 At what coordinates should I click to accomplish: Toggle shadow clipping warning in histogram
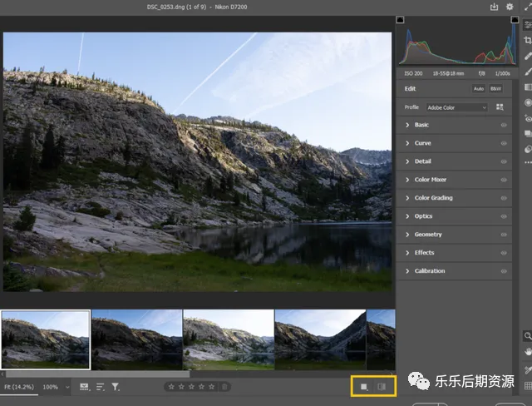point(400,19)
